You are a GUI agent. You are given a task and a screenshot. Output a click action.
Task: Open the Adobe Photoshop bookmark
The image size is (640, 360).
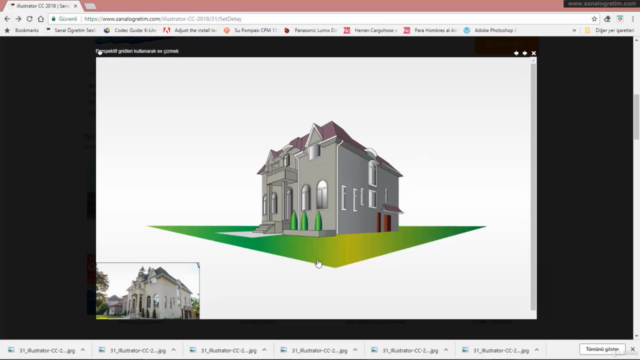[490, 30]
